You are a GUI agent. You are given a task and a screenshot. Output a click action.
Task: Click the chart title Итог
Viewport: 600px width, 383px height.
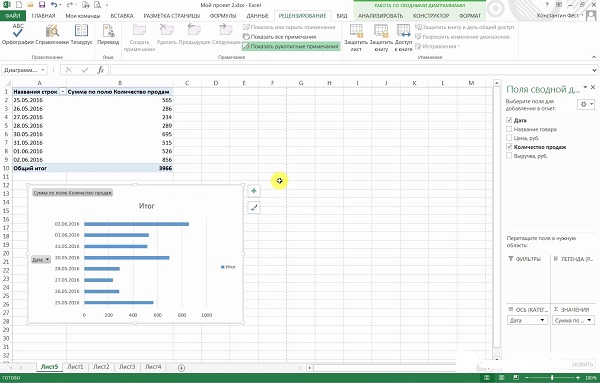click(147, 206)
